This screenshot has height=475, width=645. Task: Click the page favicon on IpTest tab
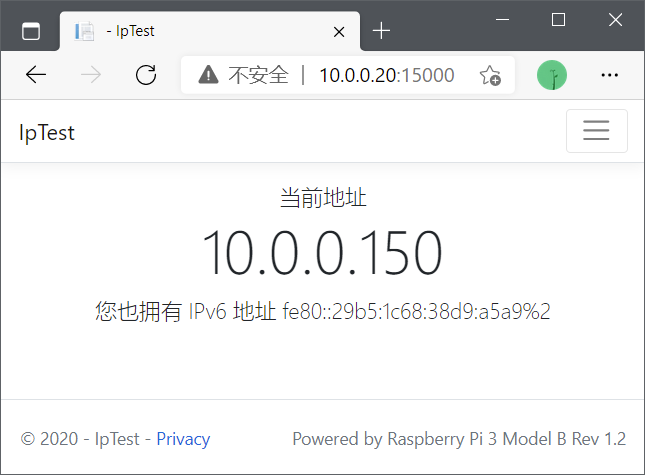click(84, 31)
